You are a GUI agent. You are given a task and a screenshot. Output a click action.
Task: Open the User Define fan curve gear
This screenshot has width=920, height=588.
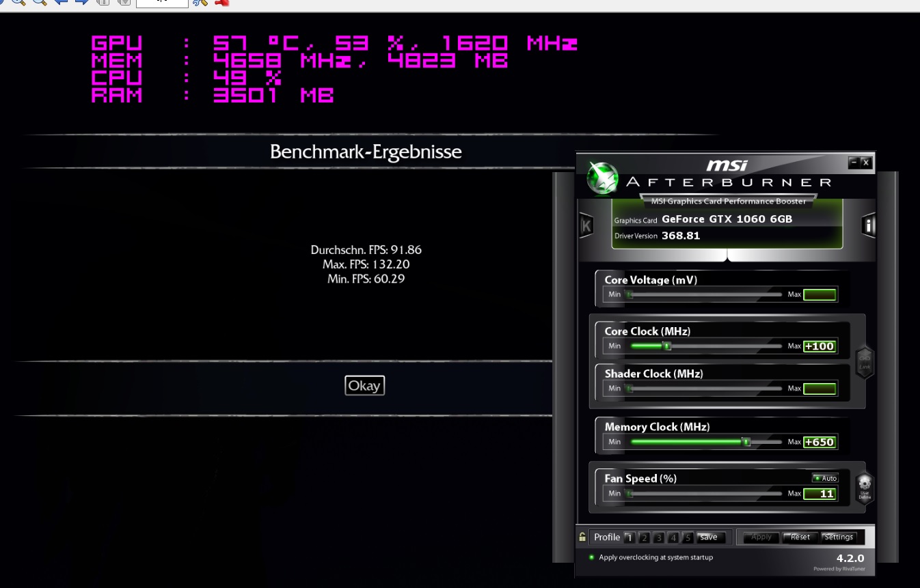pyautogui.click(x=865, y=488)
